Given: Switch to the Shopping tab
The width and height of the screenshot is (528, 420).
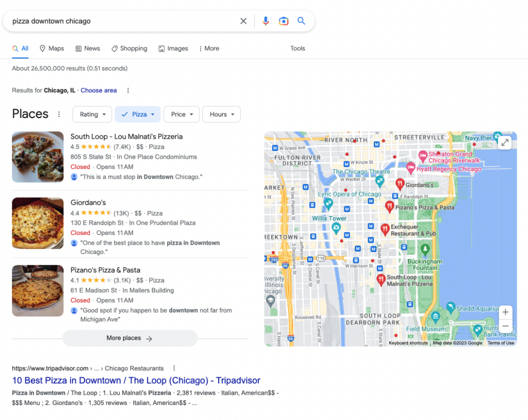Looking at the screenshot, I should [x=129, y=48].
